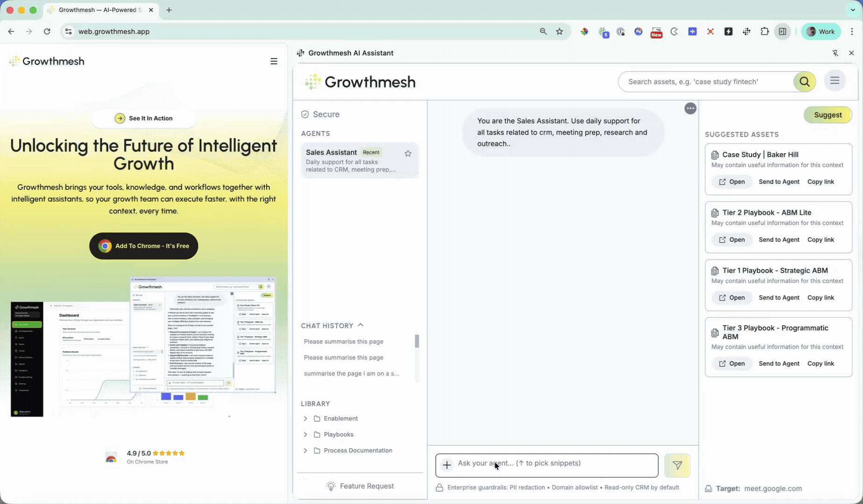Image resolution: width=863 pixels, height=504 pixels.
Task: Open the Growthmesh website hamburger menu
Action: [274, 61]
